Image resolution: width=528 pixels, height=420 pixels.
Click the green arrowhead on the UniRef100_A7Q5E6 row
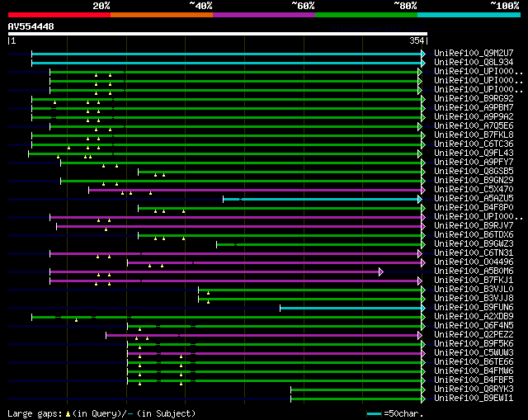[420, 126]
